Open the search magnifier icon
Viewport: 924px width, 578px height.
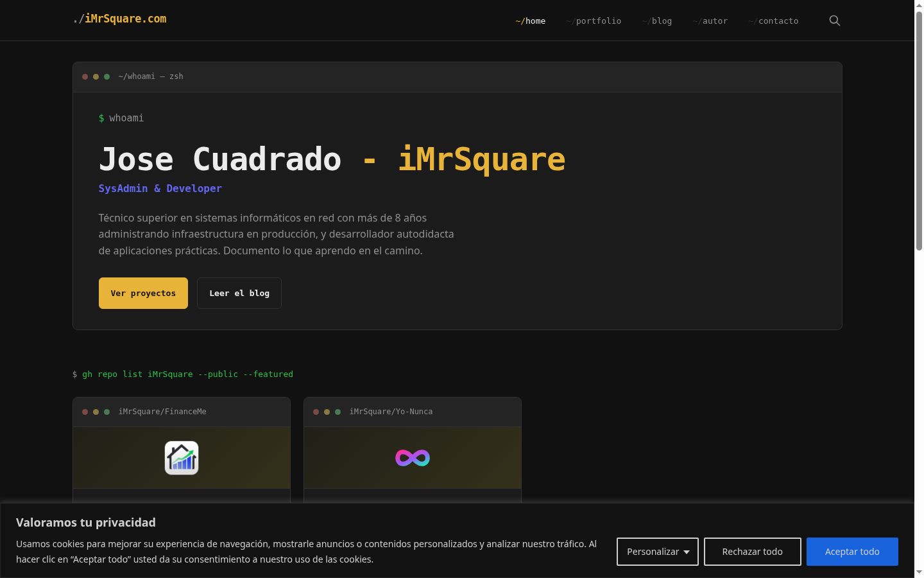pos(834,21)
